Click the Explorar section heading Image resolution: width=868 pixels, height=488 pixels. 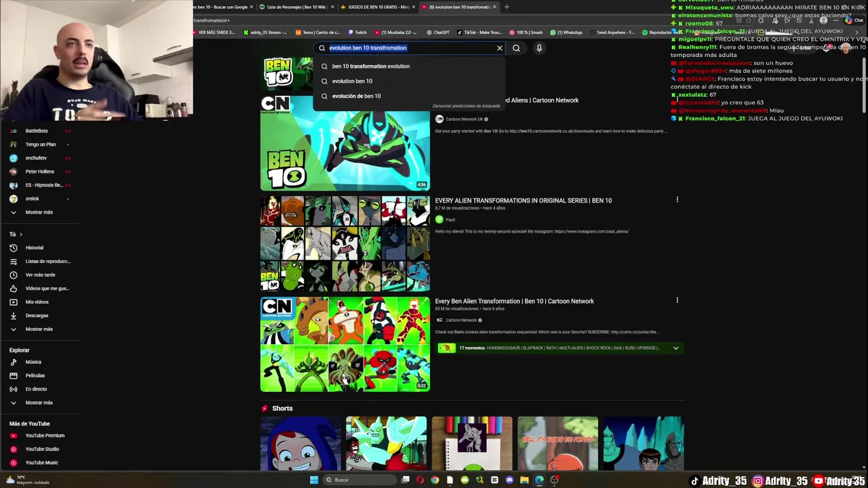tap(20, 350)
